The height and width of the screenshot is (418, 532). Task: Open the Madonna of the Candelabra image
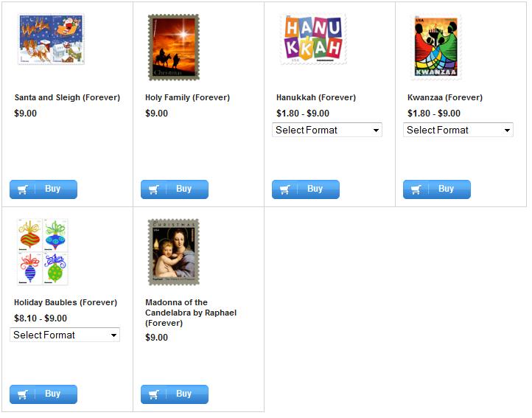tap(174, 252)
